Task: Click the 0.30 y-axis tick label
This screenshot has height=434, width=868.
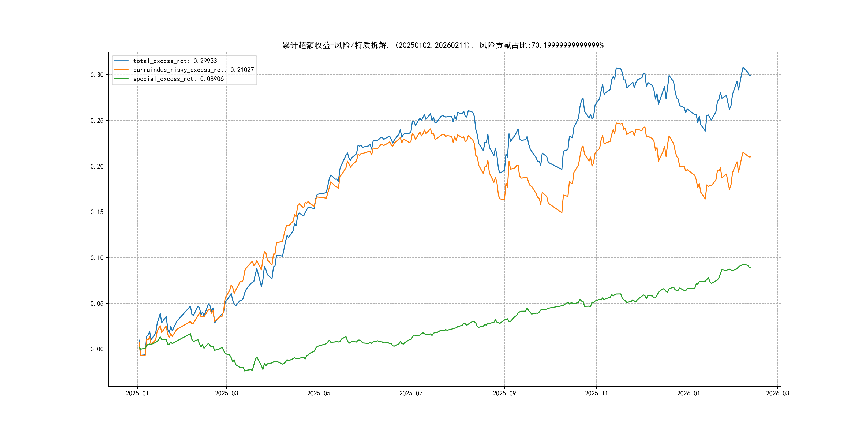Action: [x=97, y=75]
